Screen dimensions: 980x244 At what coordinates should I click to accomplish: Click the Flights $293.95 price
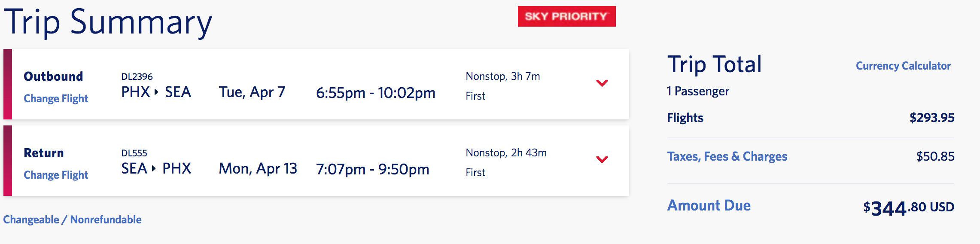pyautogui.click(x=931, y=118)
